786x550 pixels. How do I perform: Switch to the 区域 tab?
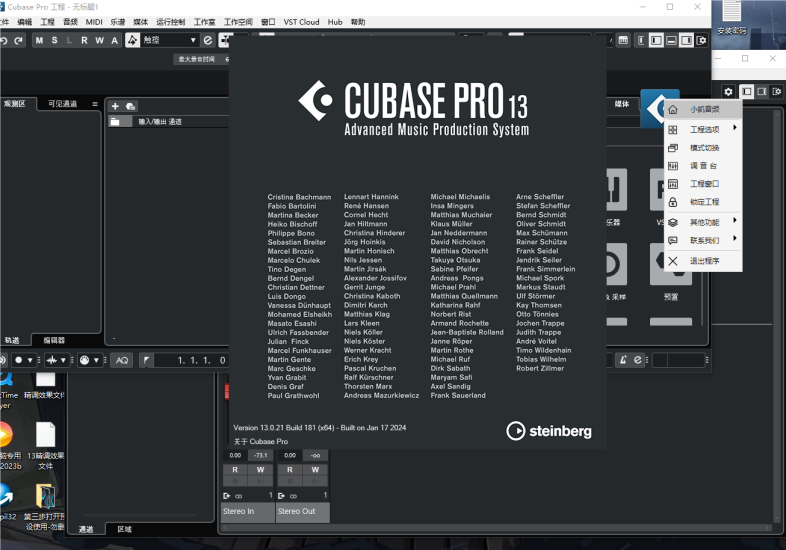(124, 529)
